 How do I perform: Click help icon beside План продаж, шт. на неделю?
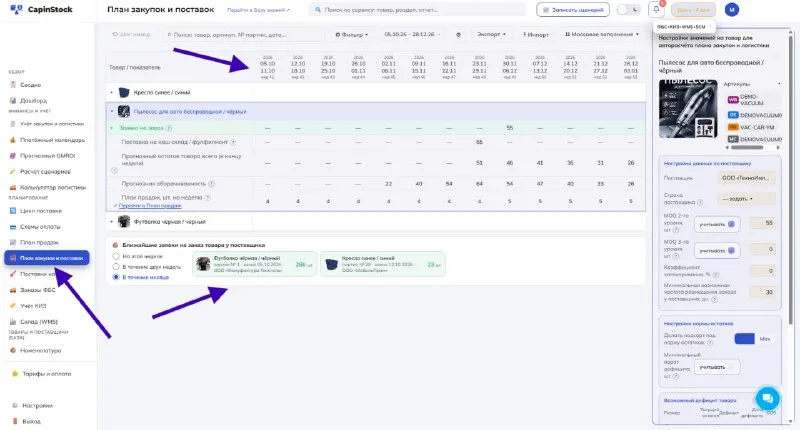point(208,197)
